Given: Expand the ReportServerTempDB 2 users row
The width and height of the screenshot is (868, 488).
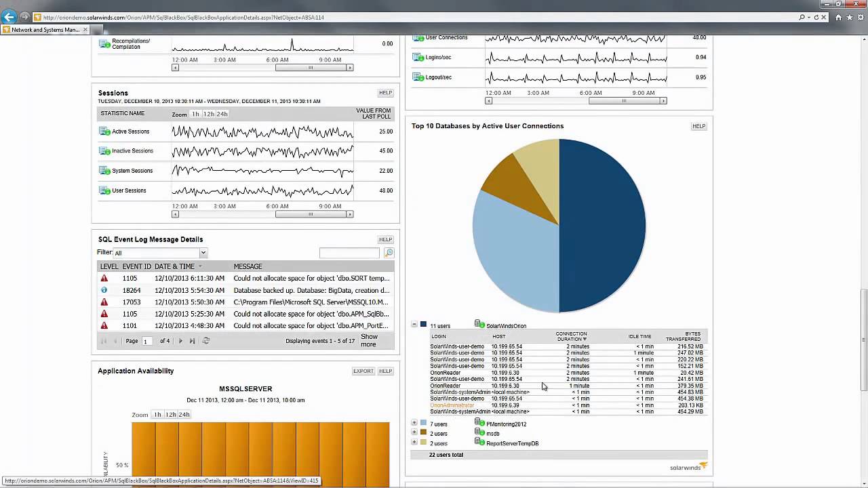Looking at the screenshot, I should [x=414, y=443].
